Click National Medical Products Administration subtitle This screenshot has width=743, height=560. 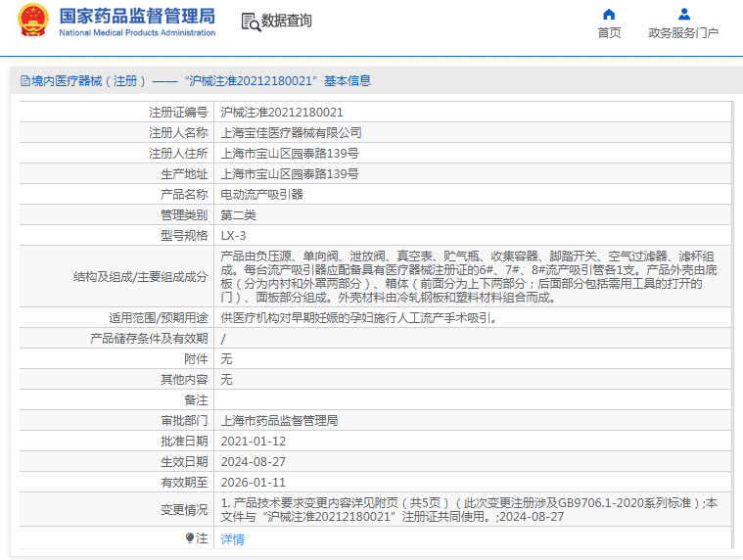[137, 32]
